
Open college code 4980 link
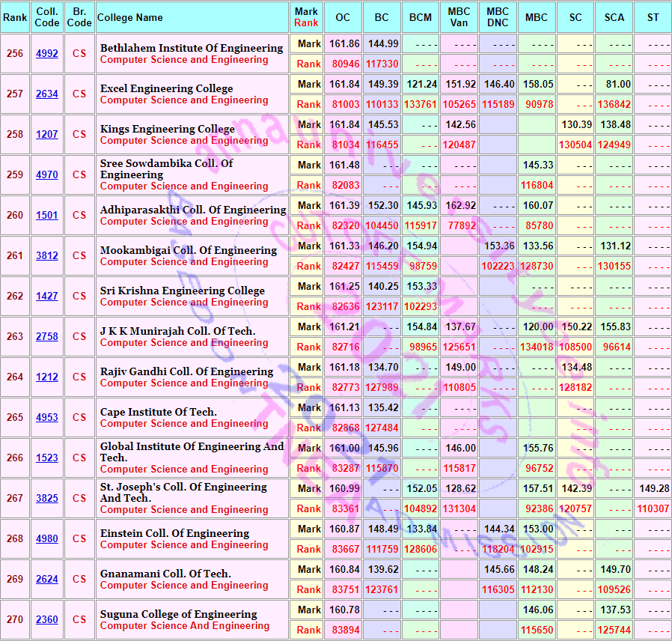[46, 539]
